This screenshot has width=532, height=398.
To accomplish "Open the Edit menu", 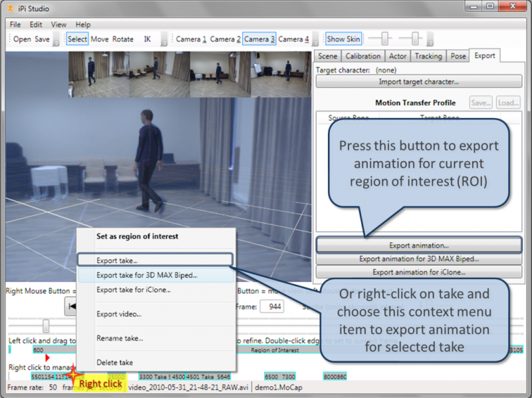I will click(x=36, y=25).
